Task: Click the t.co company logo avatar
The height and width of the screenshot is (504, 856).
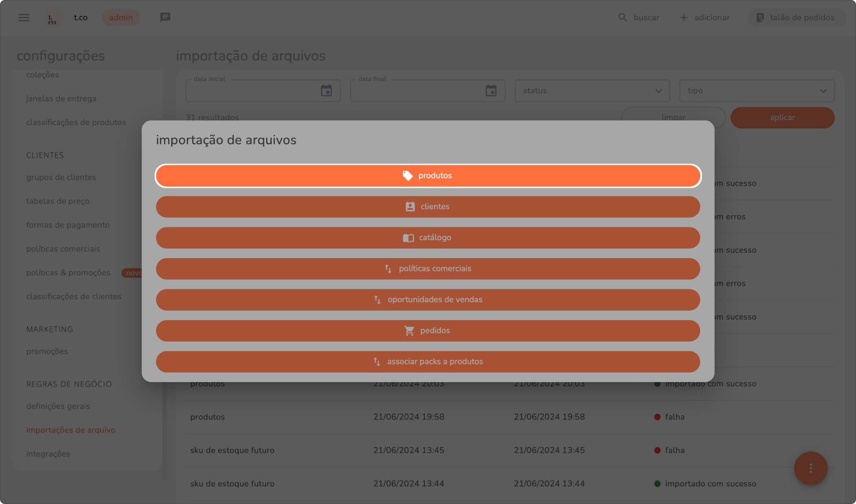Action: click(52, 18)
